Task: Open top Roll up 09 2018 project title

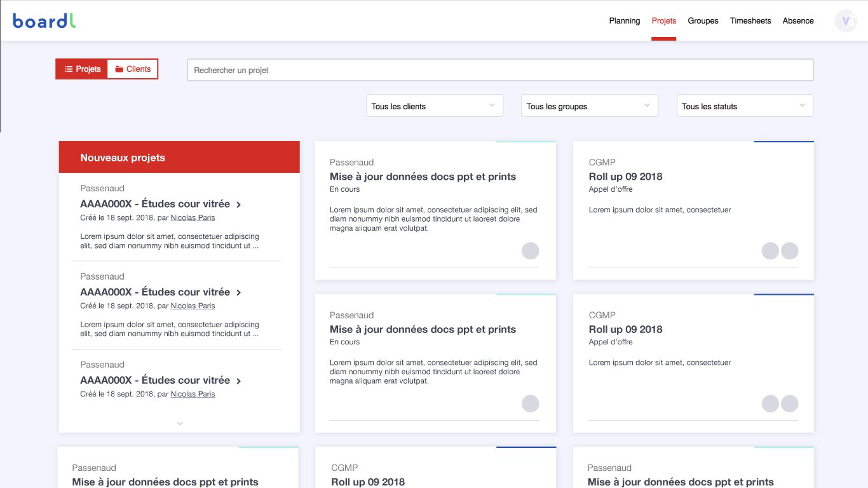Action: (x=625, y=177)
